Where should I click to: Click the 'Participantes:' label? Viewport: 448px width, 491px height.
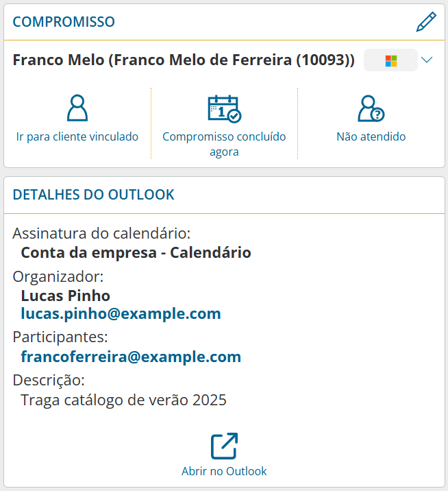pos(60,337)
